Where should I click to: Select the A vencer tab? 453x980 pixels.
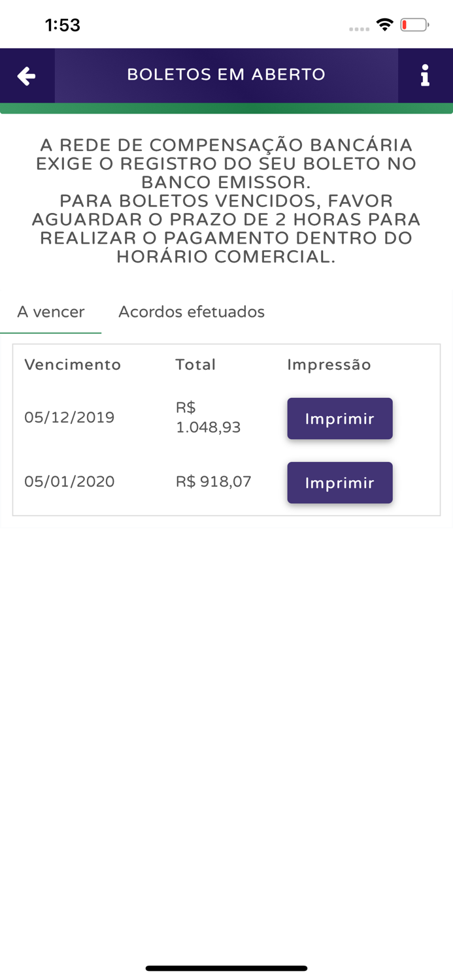click(50, 311)
